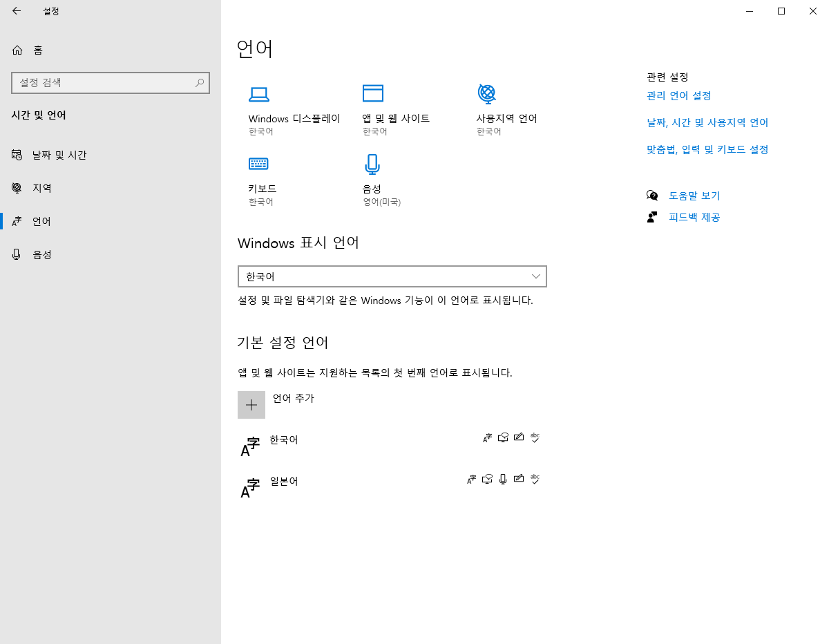Click the Windows 디스플레이 tile label
Screen dimensions: 829x644
[294, 118]
